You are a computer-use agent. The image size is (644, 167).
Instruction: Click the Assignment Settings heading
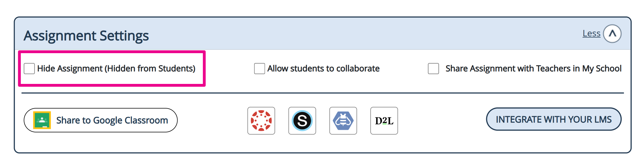[x=86, y=36]
